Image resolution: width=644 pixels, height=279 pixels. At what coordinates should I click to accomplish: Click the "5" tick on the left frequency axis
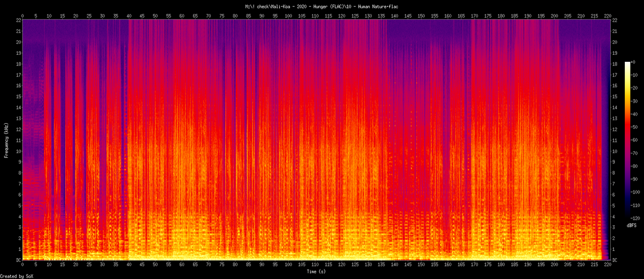tap(19, 206)
